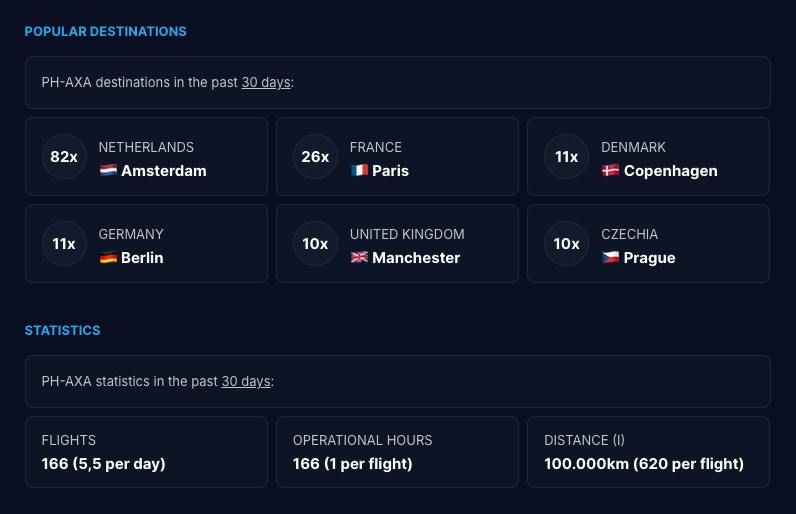Viewport: 796px width, 514px height.
Task: Open the '30 days' link in the statistics box
Action: pos(245,382)
